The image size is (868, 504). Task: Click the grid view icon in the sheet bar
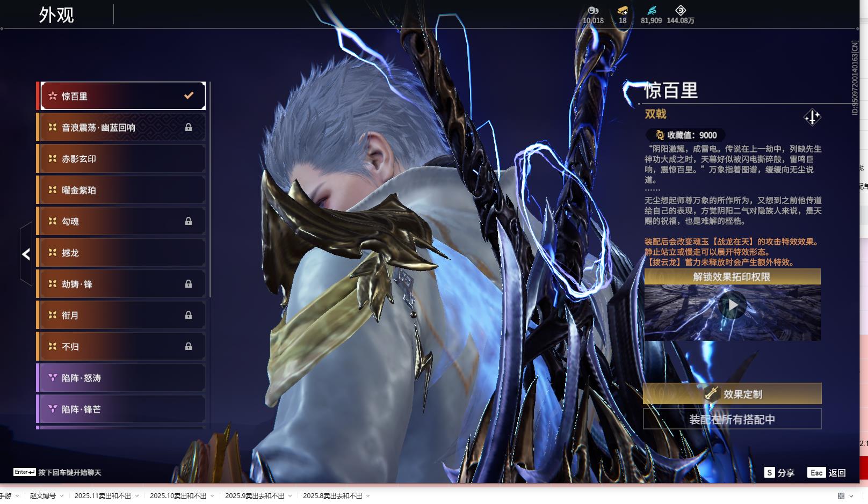pyautogui.click(x=841, y=496)
